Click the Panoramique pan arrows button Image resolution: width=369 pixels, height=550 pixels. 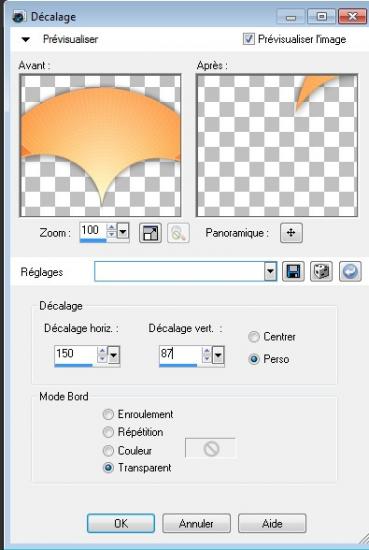coord(291,233)
